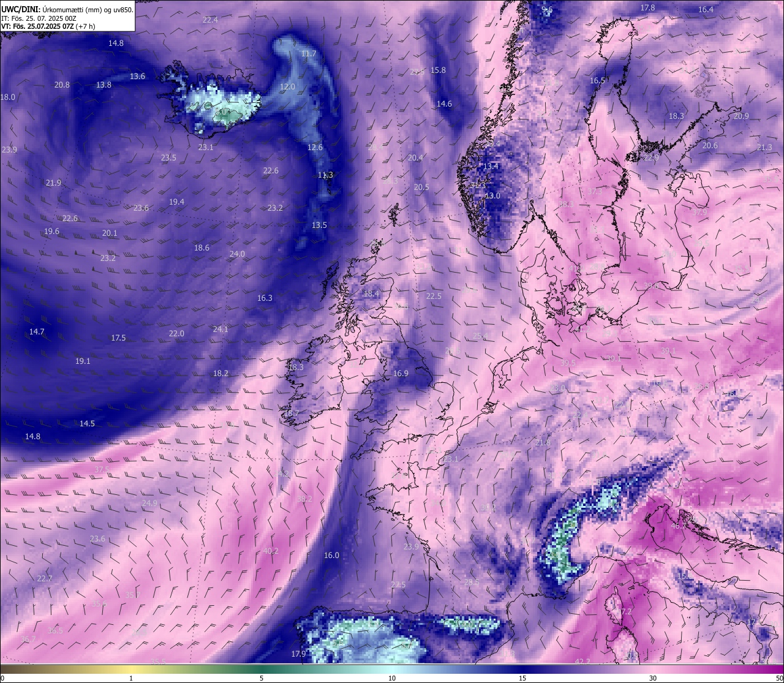Click the 50 tick on color scale
Viewport: 784px width, 683px height.
[x=779, y=678]
